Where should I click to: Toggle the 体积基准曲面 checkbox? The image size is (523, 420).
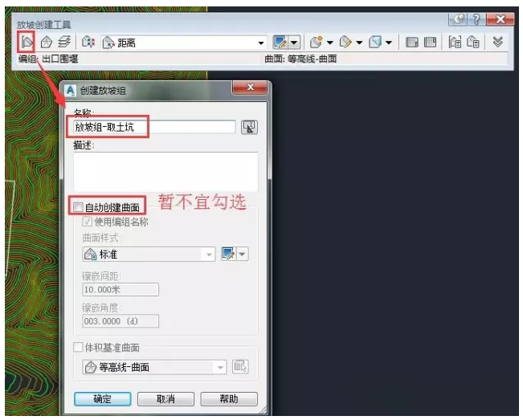(x=78, y=347)
